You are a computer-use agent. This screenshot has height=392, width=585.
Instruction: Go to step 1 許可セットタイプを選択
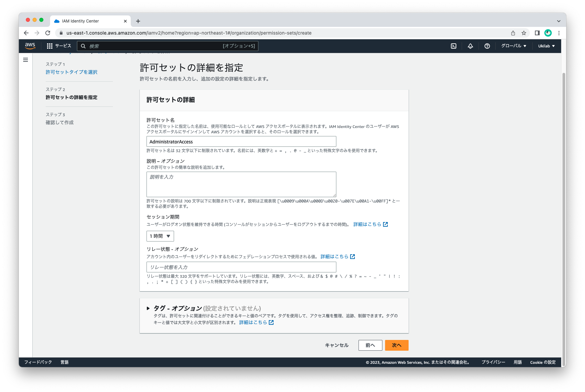coord(72,72)
